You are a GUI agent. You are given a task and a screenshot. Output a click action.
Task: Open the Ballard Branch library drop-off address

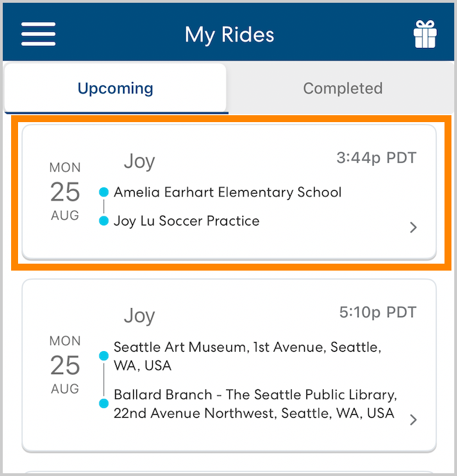(254, 404)
